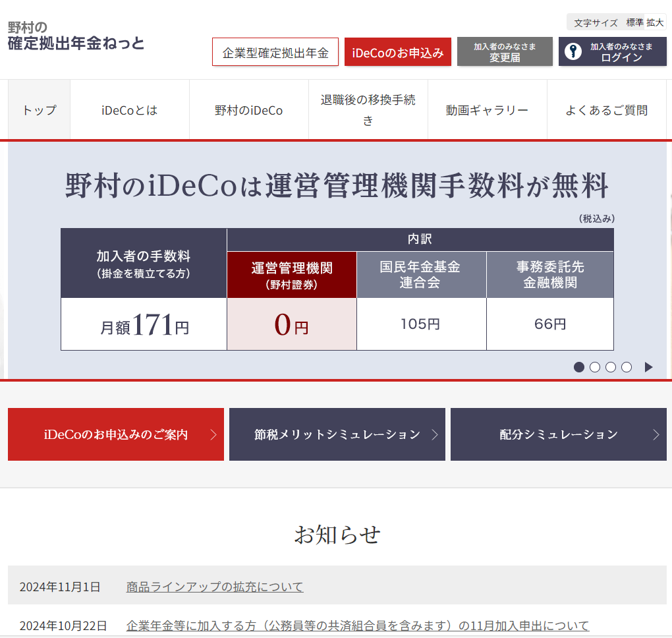Open the 野村のiDeCo menu item
Image resolution: width=672 pixels, height=638 pixels.
[249, 110]
